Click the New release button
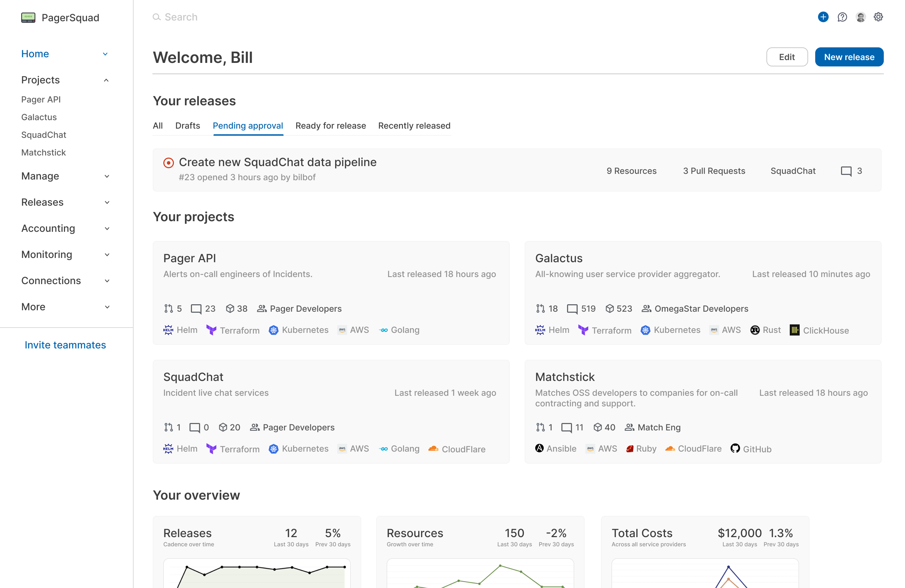This screenshot has width=905, height=588. [x=849, y=57]
